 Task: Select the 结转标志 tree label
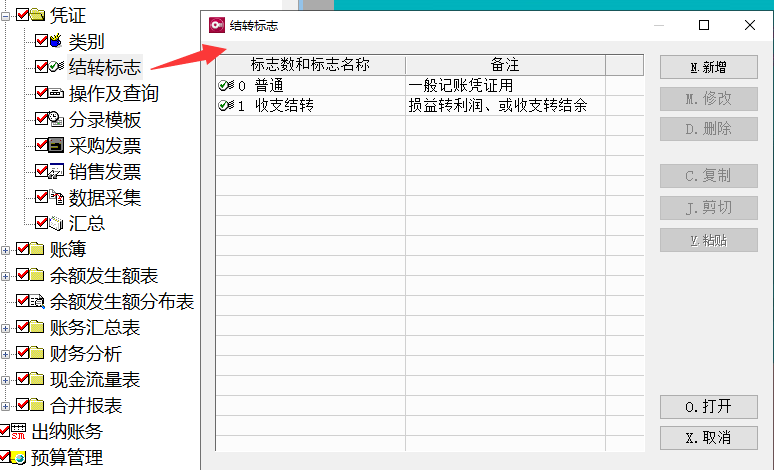[x=105, y=67]
